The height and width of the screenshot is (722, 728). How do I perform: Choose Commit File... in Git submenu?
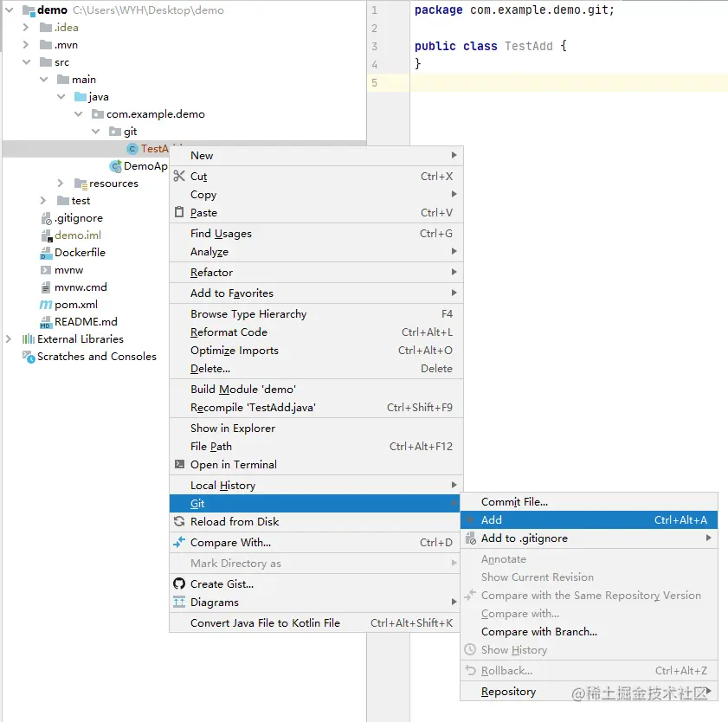pos(589,502)
